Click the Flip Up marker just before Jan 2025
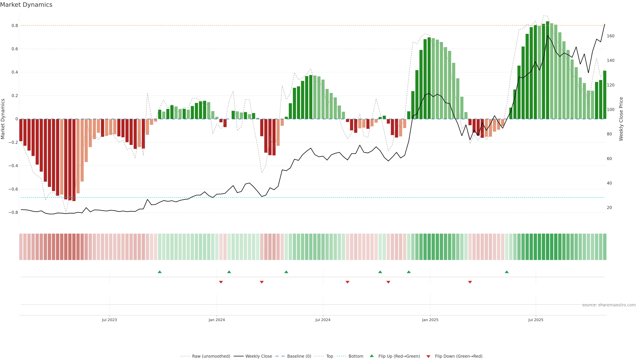644x362 pixels. pos(409,272)
